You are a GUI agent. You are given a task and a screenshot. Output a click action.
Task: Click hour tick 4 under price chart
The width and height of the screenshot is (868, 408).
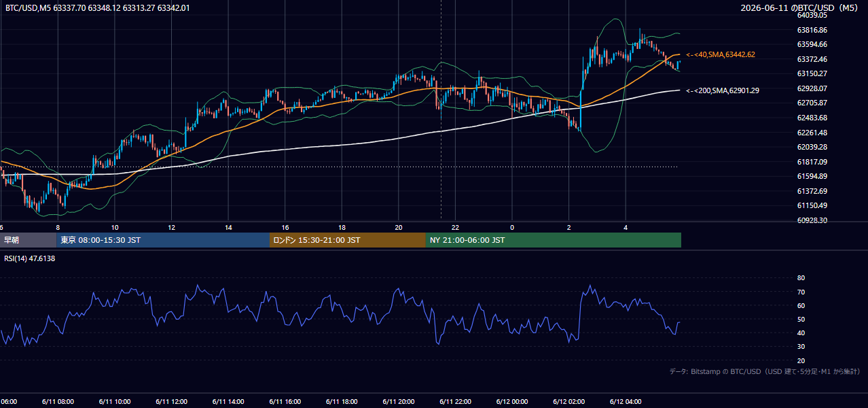tap(626, 228)
